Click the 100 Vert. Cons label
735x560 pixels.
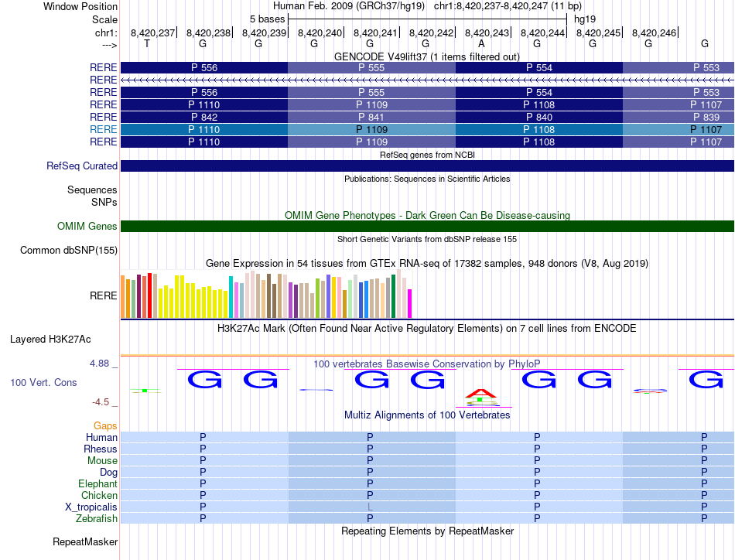[43, 382]
